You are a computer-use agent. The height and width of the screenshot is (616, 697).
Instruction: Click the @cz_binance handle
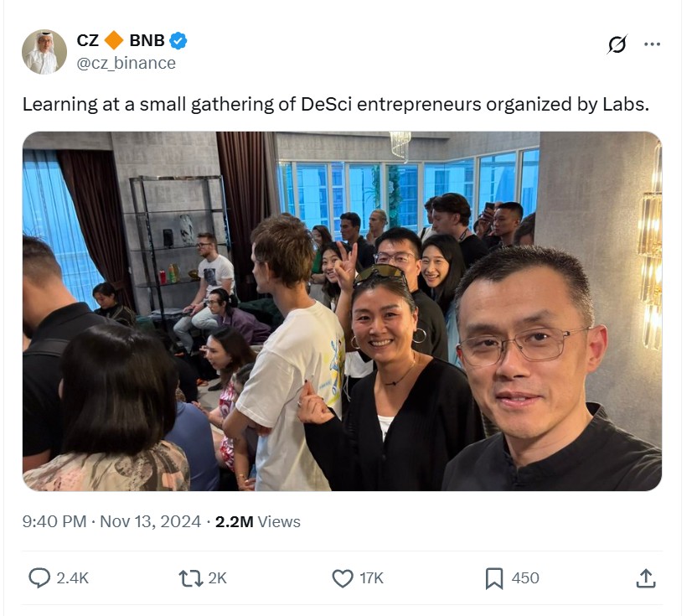(126, 63)
